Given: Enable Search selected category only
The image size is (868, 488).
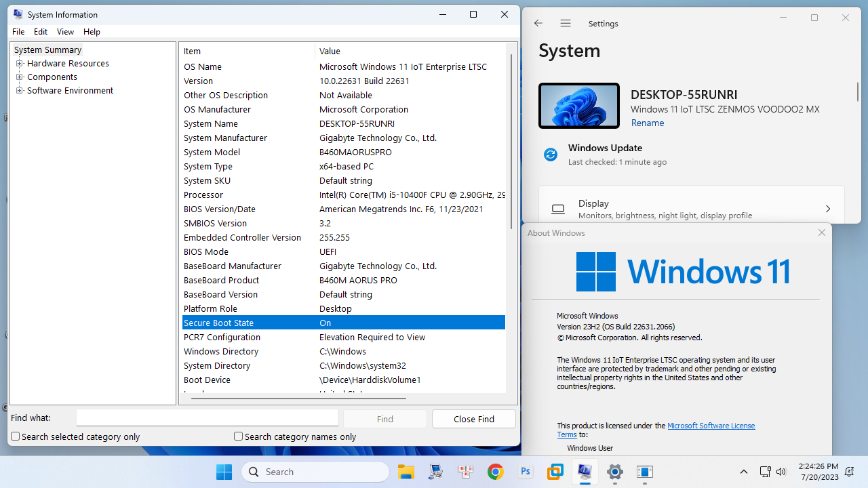Looking at the screenshot, I should [16, 436].
